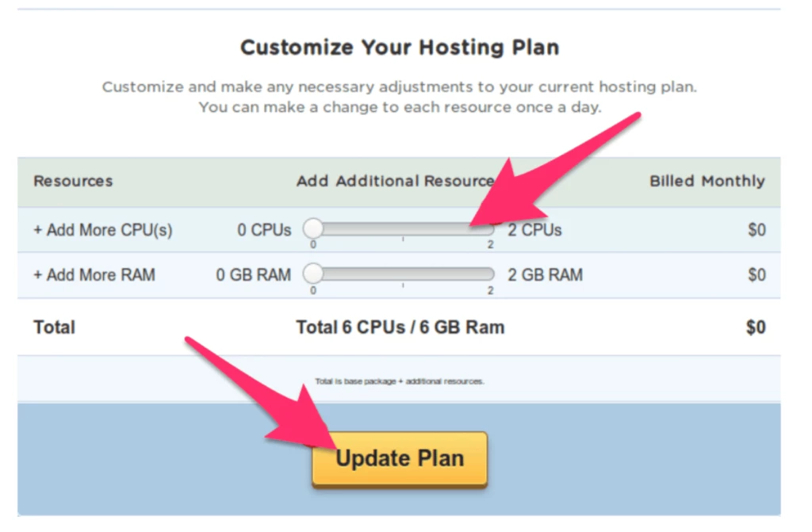Select the '+ Add More RAM' label

(94, 275)
